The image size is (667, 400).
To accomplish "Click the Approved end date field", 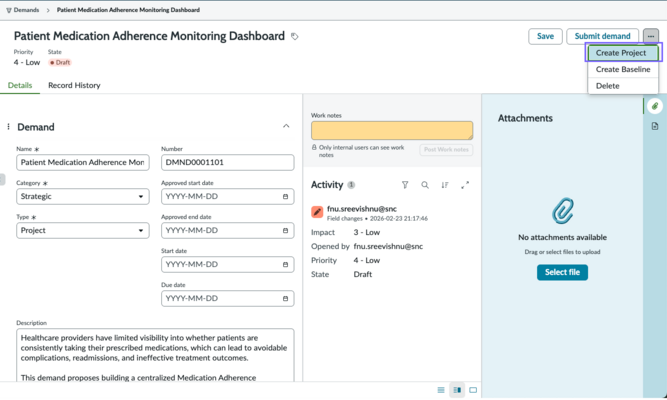I will click(228, 231).
